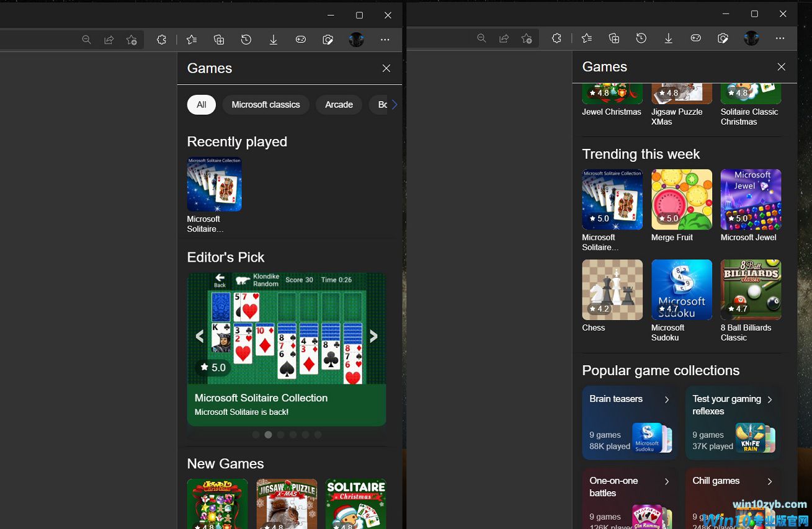The height and width of the screenshot is (529, 812).
Task: Click the Jigsaw Puzzle XMas label
Action: [677, 117]
